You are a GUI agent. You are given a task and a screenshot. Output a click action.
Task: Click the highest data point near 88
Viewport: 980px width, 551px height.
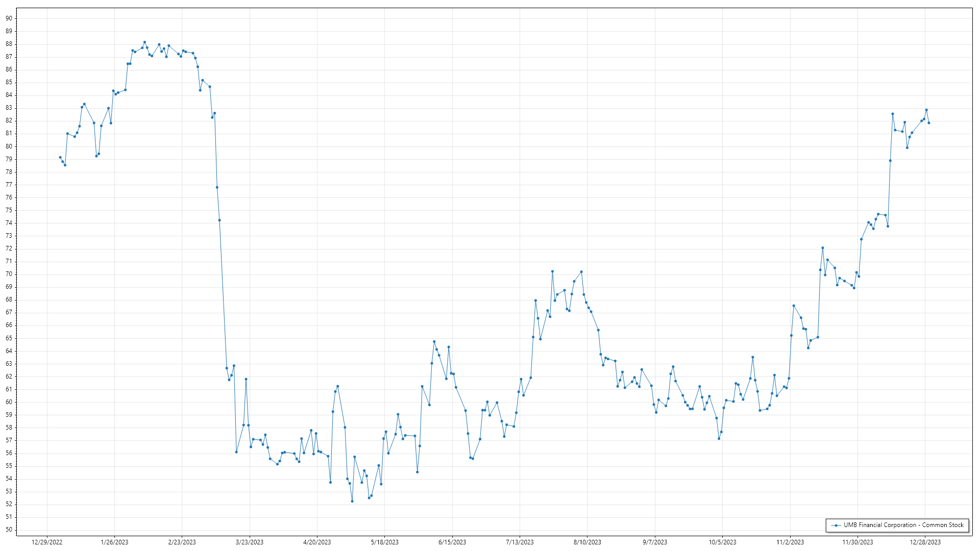pyautogui.click(x=144, y=42)
